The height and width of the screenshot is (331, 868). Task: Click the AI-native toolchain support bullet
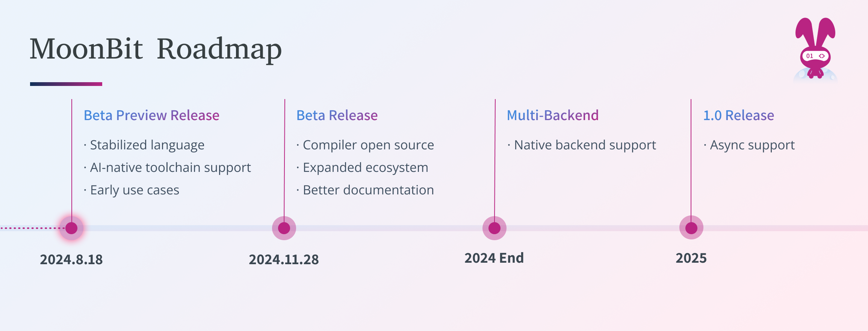pyautogui.click(x=170, y=168)
